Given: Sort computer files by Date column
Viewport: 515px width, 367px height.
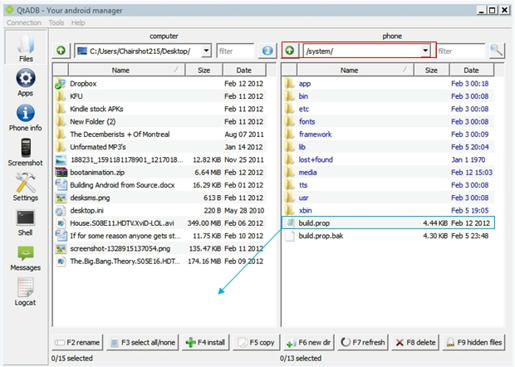Looking at the screenshot, I should pyautogui.click(x=244, y=70).
